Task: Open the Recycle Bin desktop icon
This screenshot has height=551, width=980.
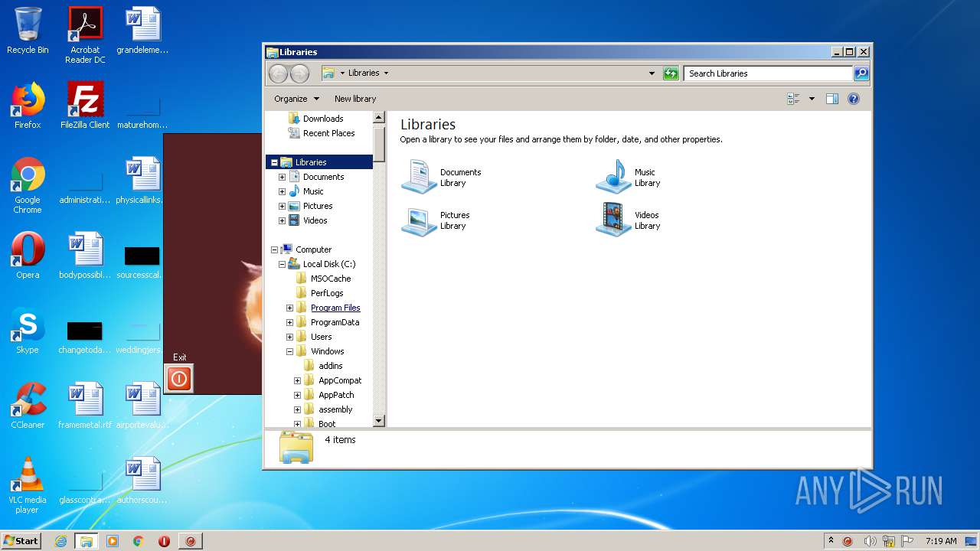Action: pyautogui.click(x=28, y=31)
